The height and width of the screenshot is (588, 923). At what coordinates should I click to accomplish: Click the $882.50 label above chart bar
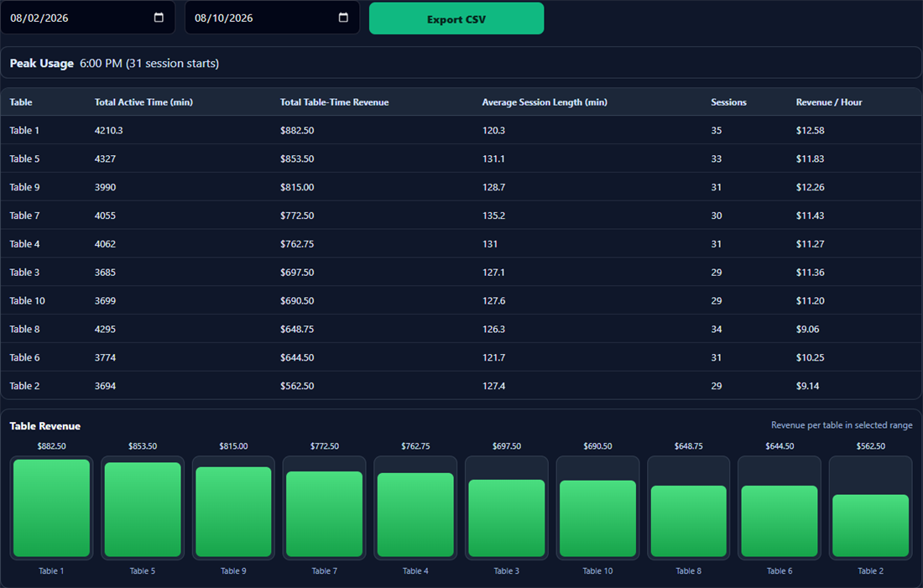pyautogui.click(x=51, y=446)
